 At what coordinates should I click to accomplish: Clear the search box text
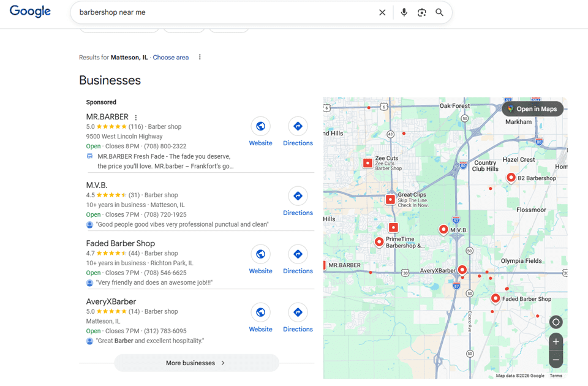[x=382, y=12]
